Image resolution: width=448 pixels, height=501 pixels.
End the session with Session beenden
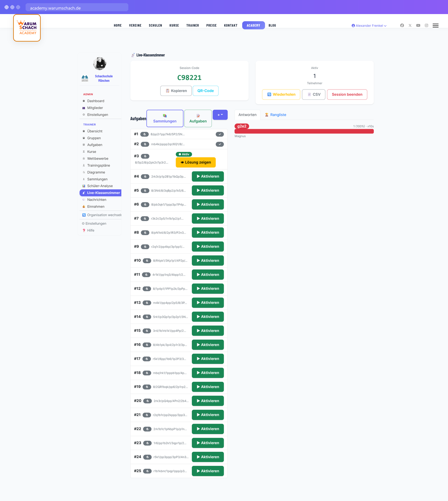pos(347,95)
